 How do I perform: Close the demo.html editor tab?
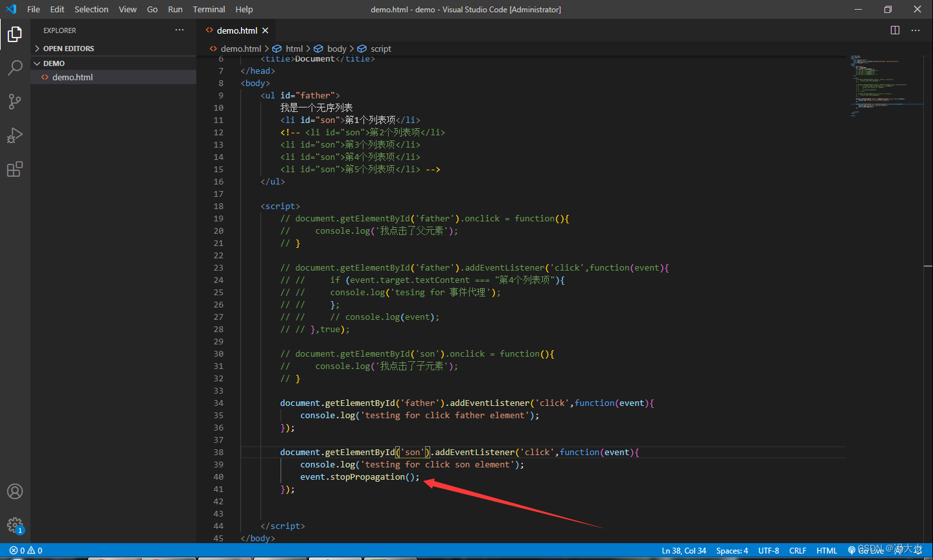pos(266,30)
